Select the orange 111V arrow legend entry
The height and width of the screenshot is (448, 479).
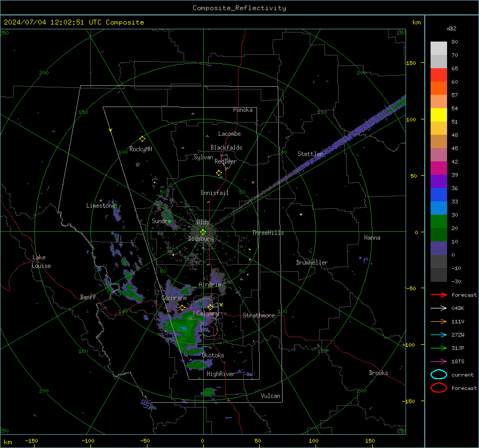(439, 321)
